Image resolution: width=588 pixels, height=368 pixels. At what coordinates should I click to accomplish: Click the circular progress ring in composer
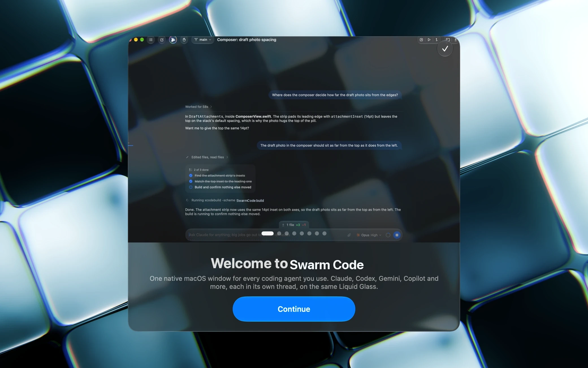[388, 235]
